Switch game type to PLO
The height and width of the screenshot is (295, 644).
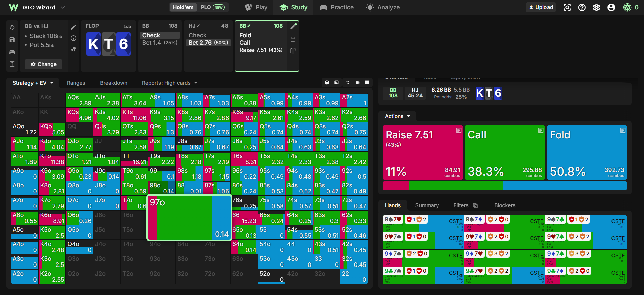(x=212, y=7)
